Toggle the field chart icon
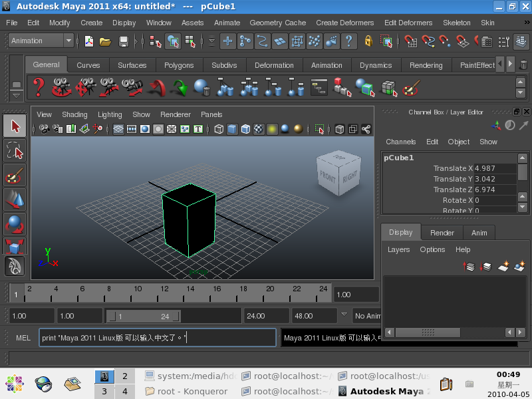 (172, 129)
